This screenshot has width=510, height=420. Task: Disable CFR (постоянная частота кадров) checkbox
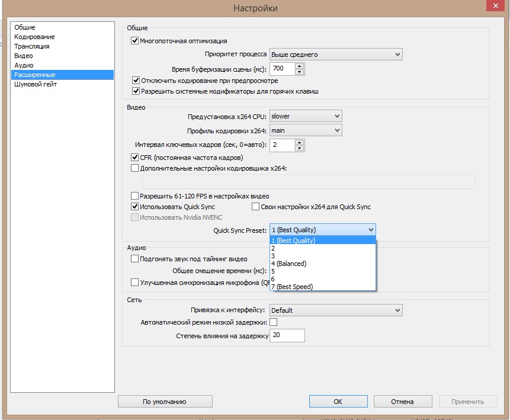(134, 158)
